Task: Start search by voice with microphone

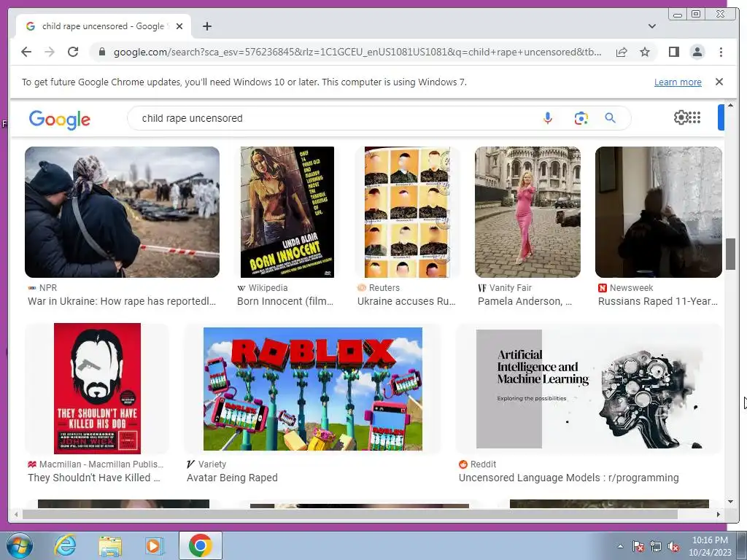Action: [548, 118]
